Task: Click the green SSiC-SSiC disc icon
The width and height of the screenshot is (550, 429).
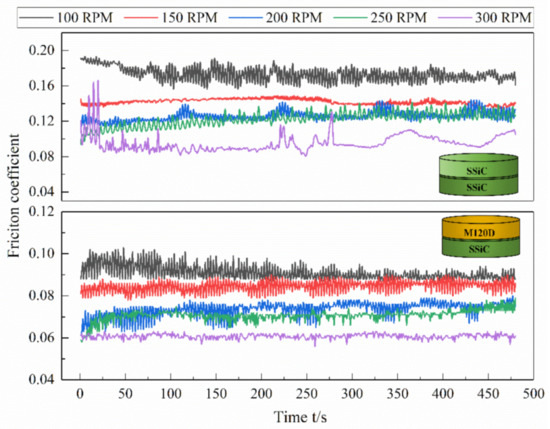Action: pyautogui.click(x=478, y=174)
